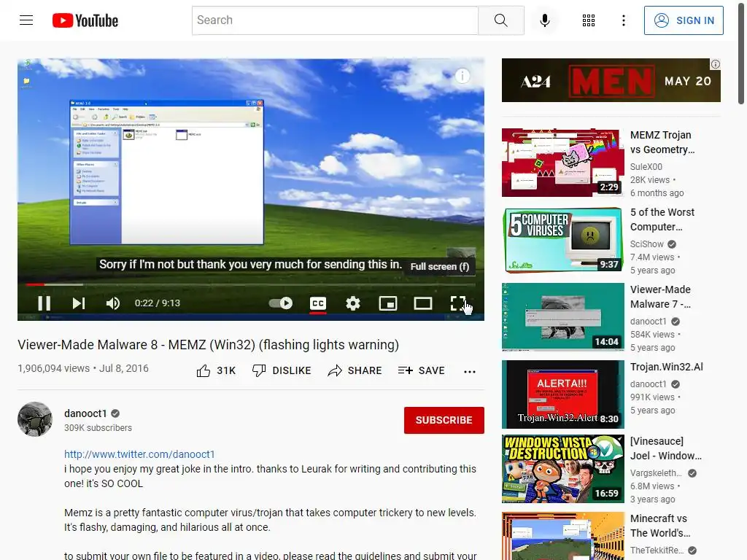Click the SIGN IN button
The image size is (747, 560).
pyautogui.click(x=684, y=20)
